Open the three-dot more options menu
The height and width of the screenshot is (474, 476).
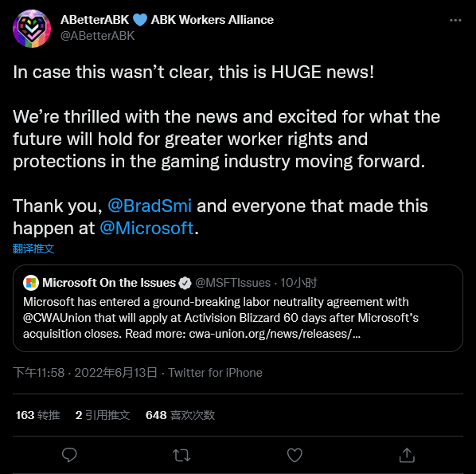pyautogui.click(x=455, y=21)
